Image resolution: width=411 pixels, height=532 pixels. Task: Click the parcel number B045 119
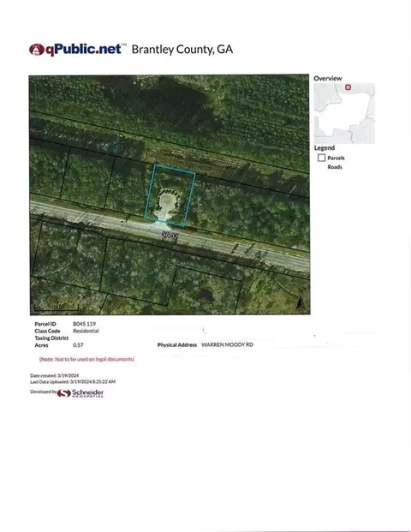pos(85,324)
